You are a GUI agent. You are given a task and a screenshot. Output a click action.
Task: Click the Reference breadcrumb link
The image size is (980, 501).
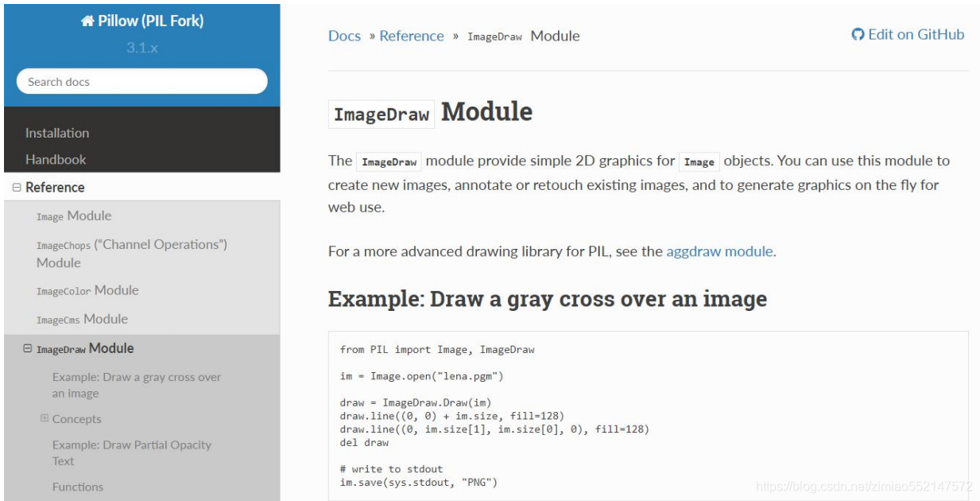[412, 36]
